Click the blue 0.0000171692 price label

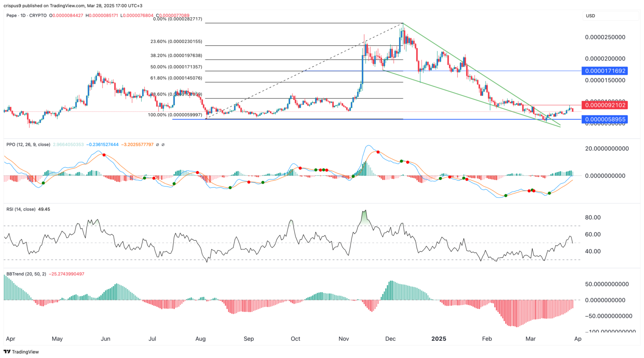(x=605, y=71)
